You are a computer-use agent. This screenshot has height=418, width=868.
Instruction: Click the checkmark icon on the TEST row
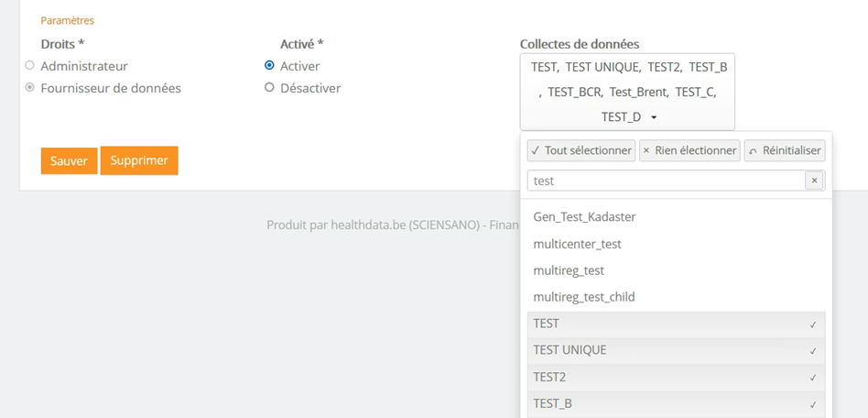tap(812, 324)
